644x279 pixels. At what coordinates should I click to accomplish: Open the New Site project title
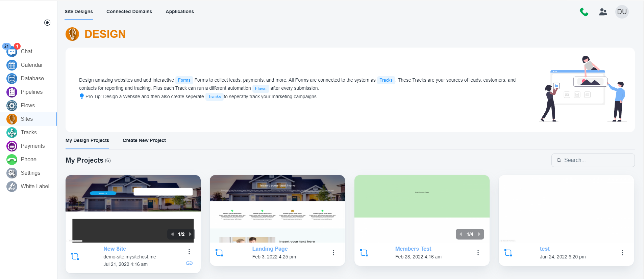click(x=115, y=249)
